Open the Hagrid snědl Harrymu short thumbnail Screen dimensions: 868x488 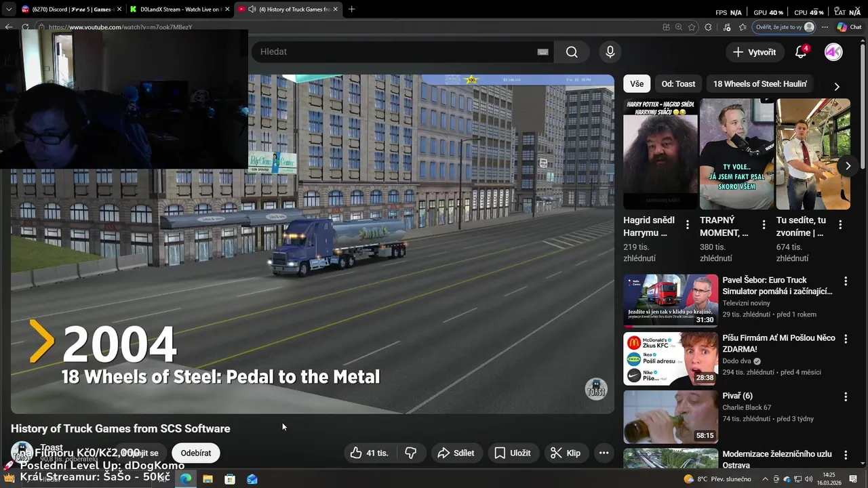pyautogui.click(x=660, y=154)
